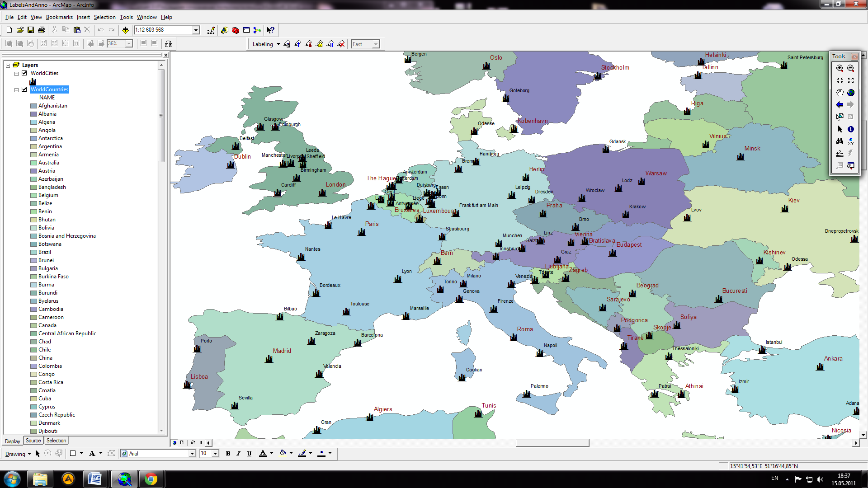868x488 pixels.
Task: Open the Command Line window icon
Action: [246, 30]
